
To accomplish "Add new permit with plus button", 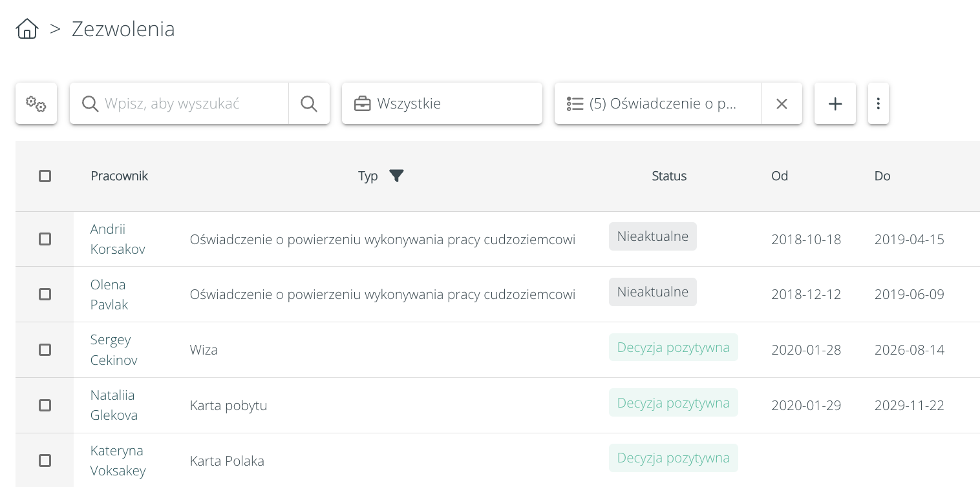I will 835,103.
